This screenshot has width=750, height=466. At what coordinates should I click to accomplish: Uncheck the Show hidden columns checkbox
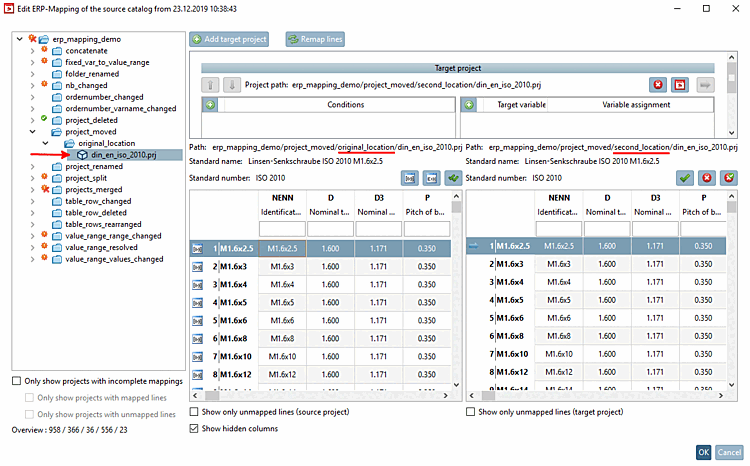coord(195,428)
